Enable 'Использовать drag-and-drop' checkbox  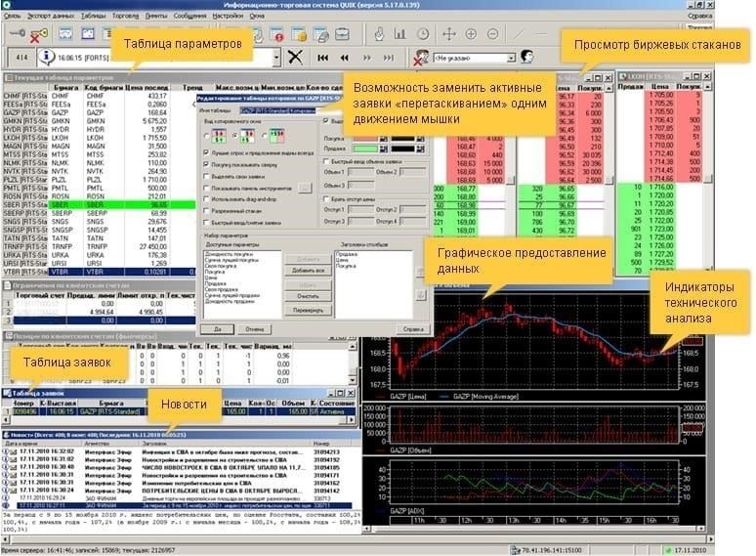[206, 198]
